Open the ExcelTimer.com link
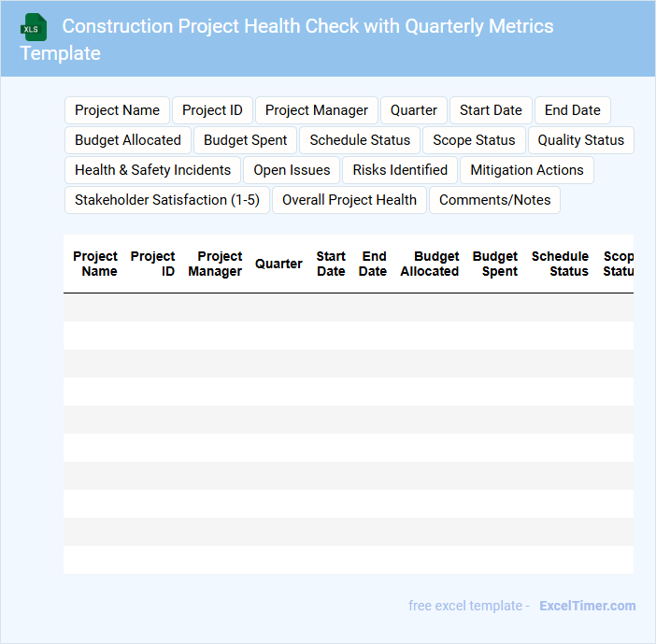 coord(587,606)
